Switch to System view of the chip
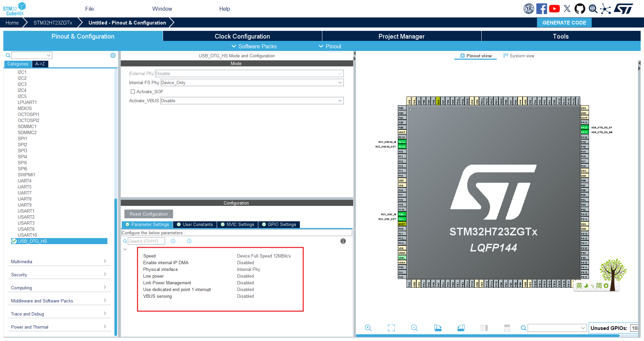The image size is (644, 341). coord(519,56)
